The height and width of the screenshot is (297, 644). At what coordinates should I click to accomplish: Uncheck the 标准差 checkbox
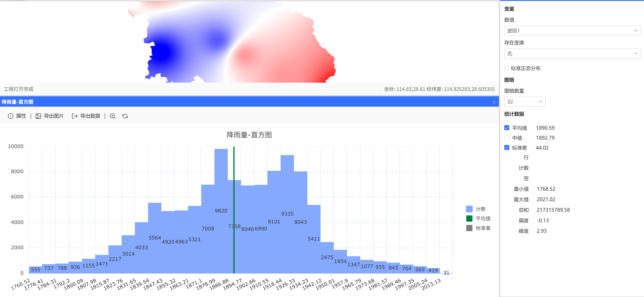(x=507, y=148)
